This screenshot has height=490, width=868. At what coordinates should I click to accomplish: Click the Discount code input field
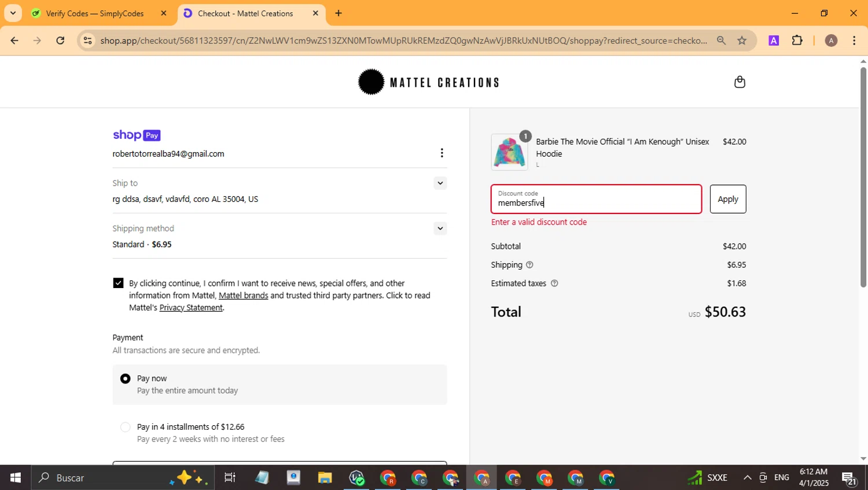[x=596, y=199]
